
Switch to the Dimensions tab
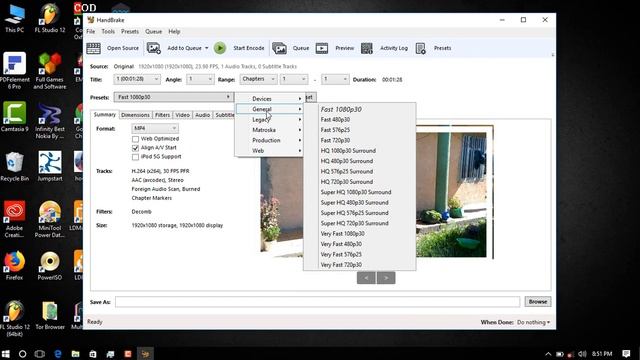pos(135,115)
